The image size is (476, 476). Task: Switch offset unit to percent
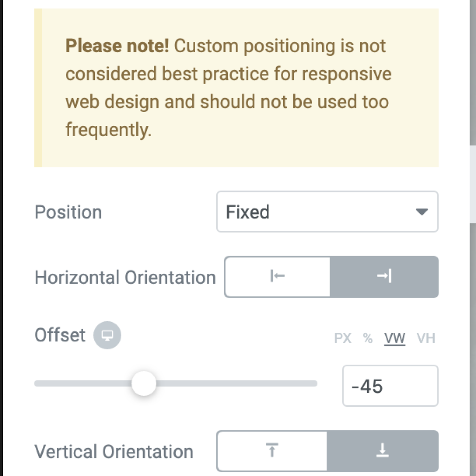[368, 338]
